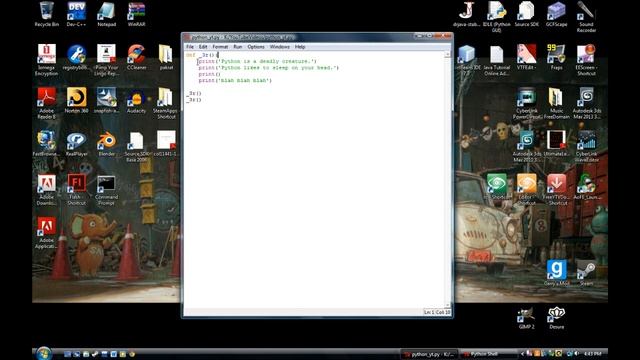Select the Music FreeDomain folder icon
Viewport: 640px width, 360px height.
point(556,103)
